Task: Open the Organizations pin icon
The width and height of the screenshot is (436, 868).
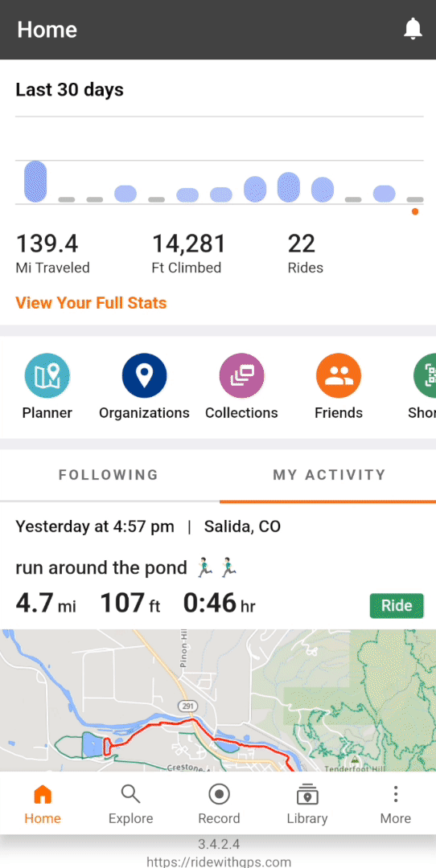Action: point(144,376)
